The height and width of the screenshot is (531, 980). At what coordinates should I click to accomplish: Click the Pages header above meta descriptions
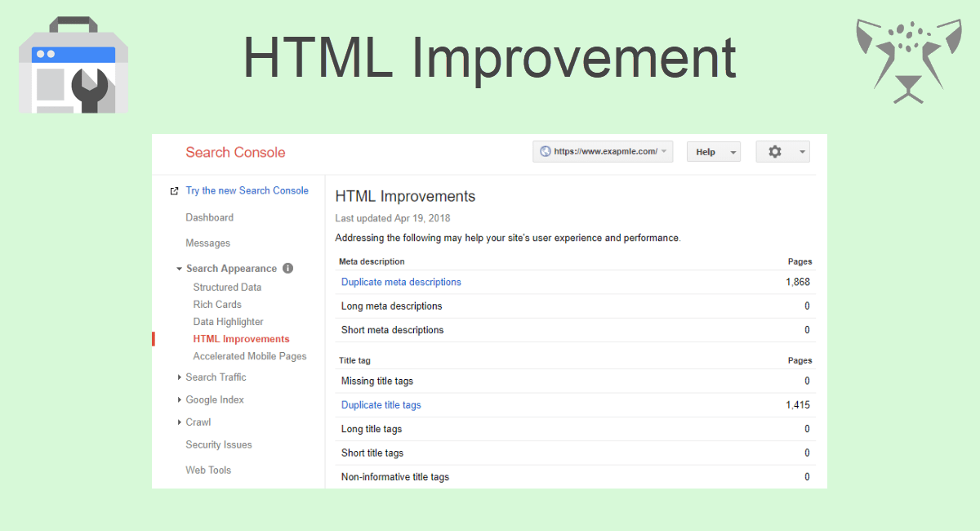tap(800, 261)
